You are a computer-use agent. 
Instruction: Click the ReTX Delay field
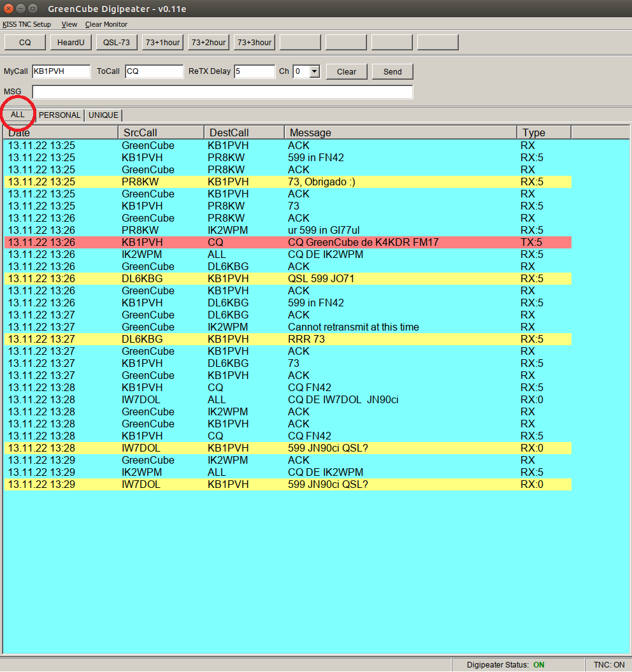[254, 71]
